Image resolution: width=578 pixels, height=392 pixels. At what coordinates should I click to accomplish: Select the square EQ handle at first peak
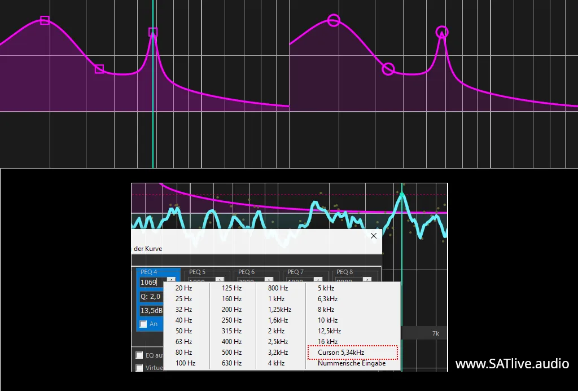(45, 20)
